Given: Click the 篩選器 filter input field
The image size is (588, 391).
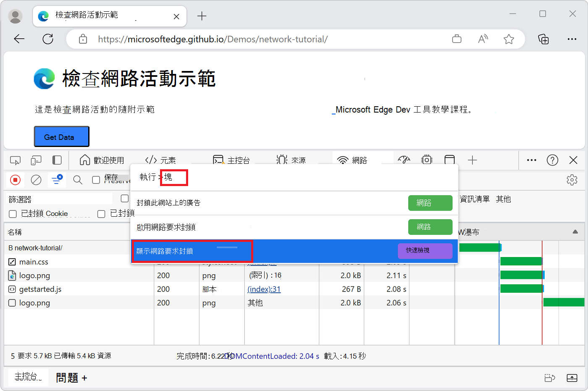Looking at the screenshot, I should [60, 199].
